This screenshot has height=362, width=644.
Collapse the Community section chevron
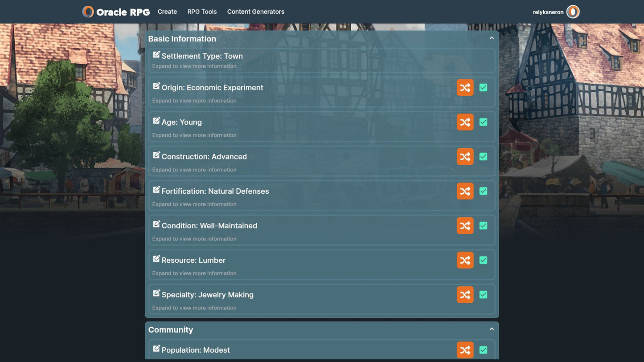[492, 329]
